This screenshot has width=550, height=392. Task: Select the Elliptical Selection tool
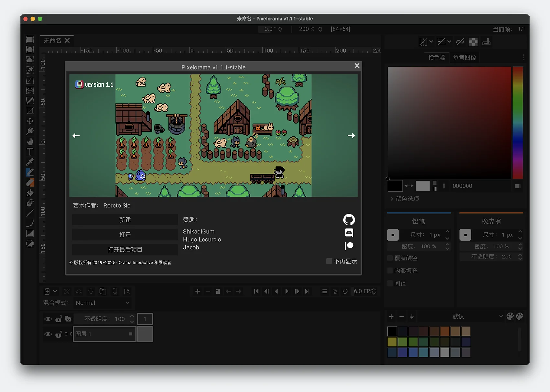pyautogui.click(x=30, y=49)
